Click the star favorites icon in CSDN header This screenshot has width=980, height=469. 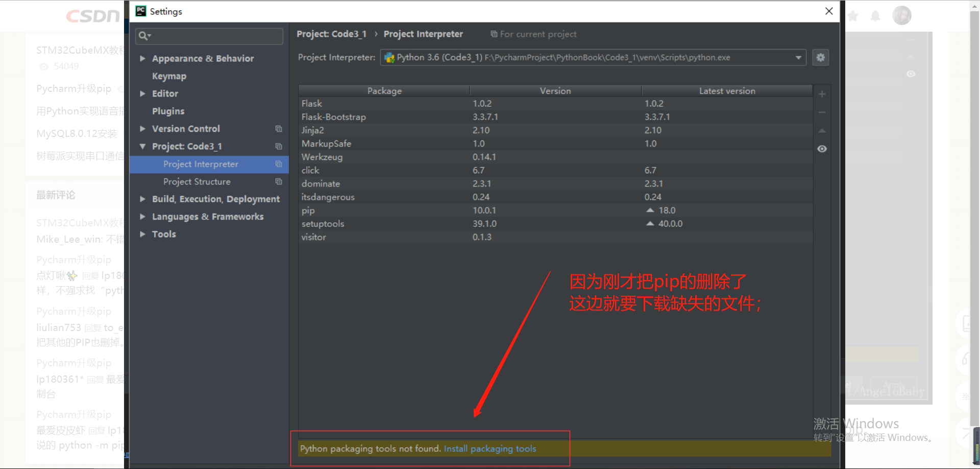pyautogui.click(x=853, y=16)
